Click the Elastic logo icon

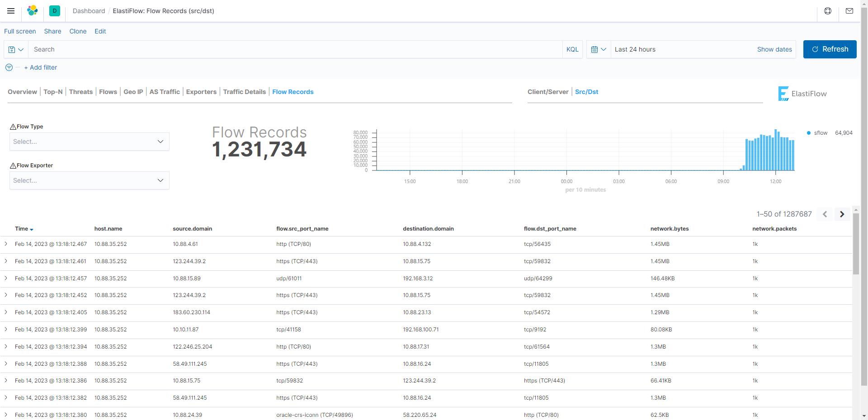[x=32, y=11]
